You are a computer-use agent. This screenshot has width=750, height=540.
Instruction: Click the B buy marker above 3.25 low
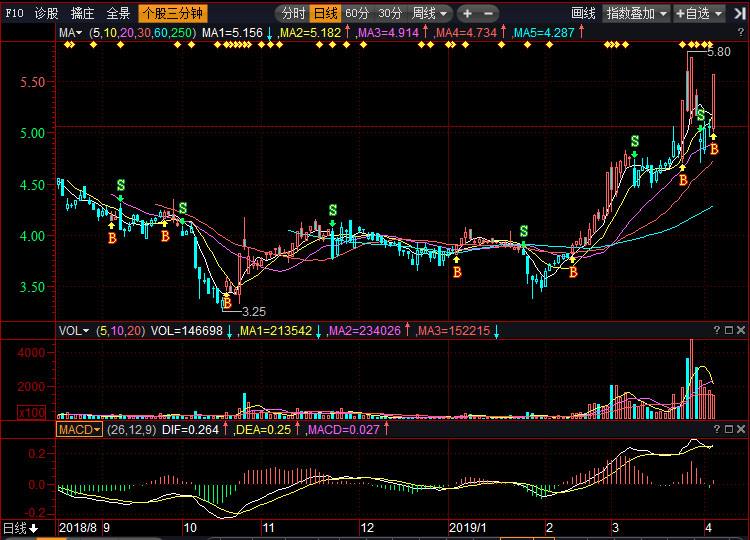[227, 303]
